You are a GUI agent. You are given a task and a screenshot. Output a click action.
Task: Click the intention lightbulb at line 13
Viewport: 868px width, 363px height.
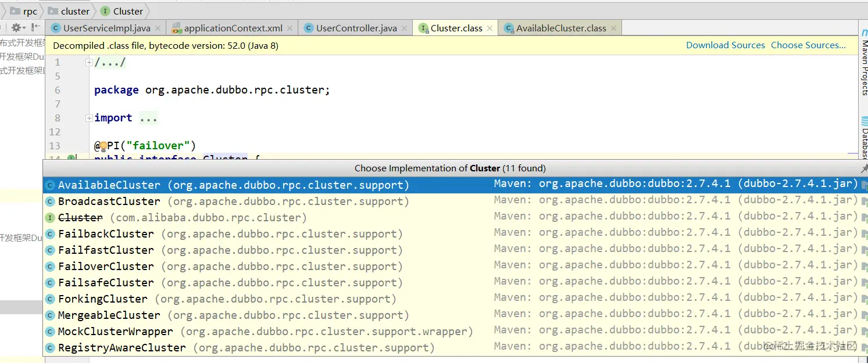pyautogui.click(x=103, y=146)
